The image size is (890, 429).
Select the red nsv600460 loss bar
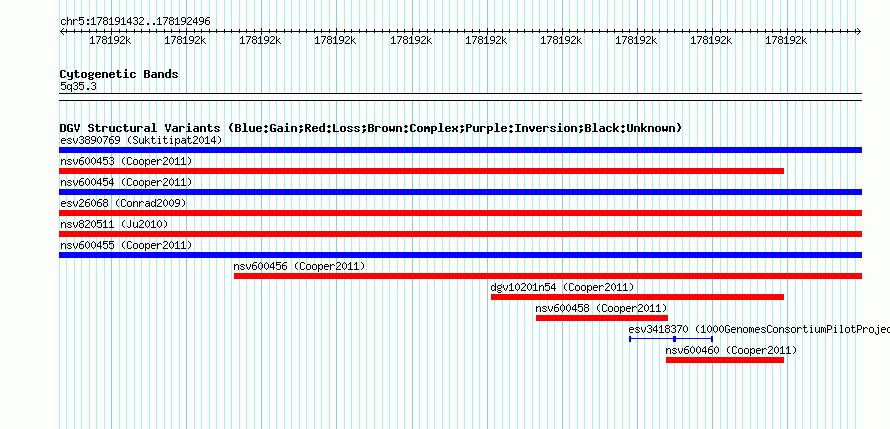725,360
